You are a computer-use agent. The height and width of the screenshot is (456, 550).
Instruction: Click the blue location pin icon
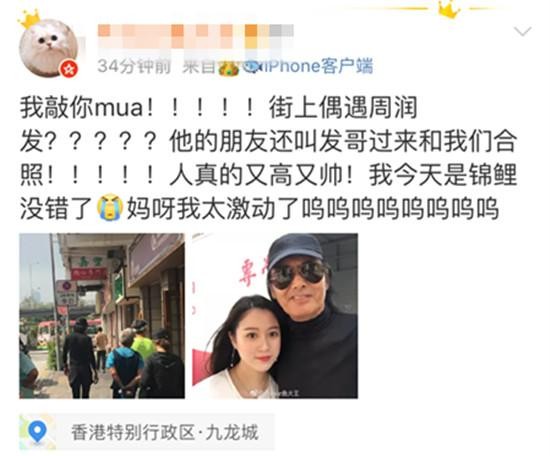[x=37, y=432]
